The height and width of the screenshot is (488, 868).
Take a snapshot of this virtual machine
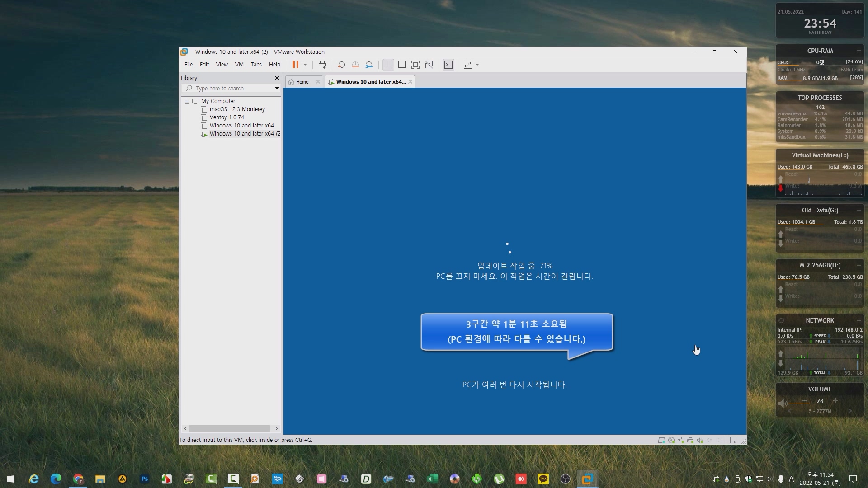342,65
